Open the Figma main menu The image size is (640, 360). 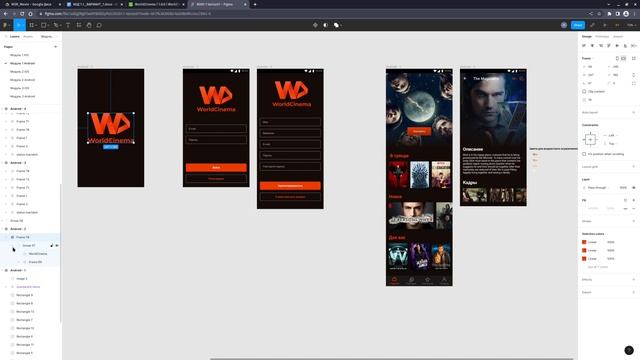6,25
